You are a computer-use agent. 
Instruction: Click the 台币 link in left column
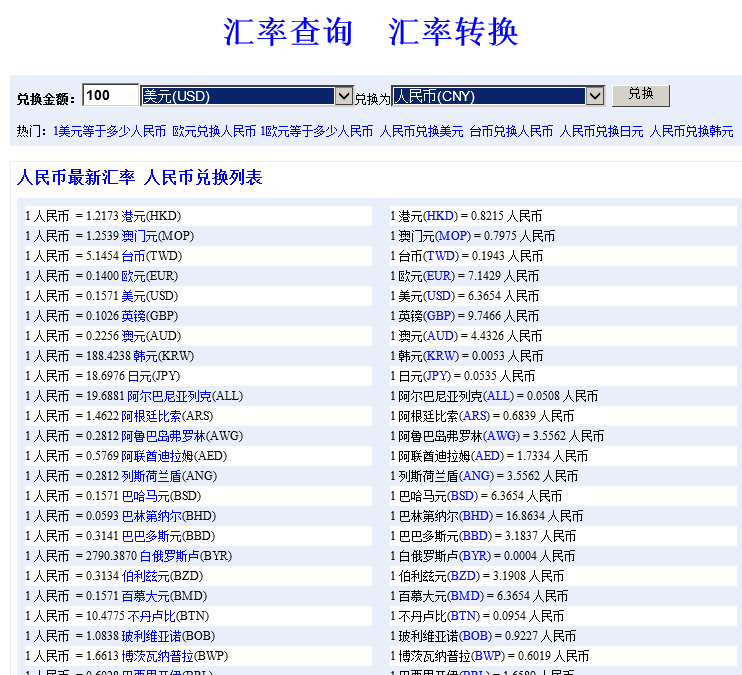[x=133, y=256]
